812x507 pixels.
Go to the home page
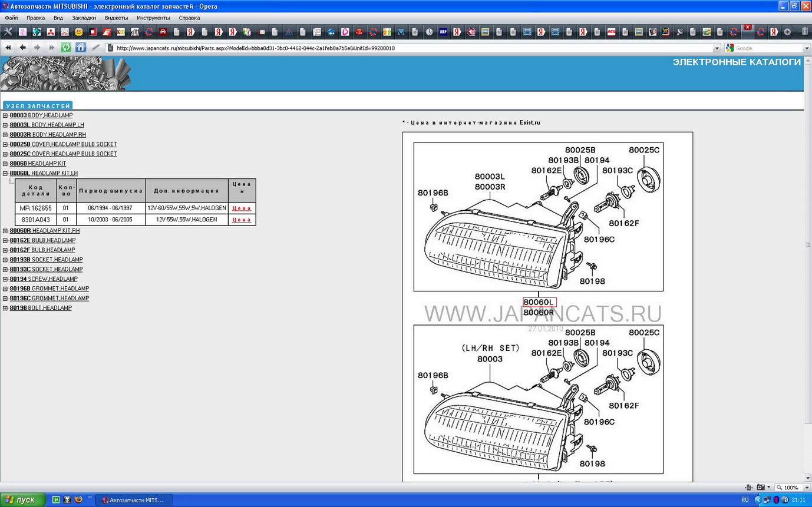[x=81, y=48]
